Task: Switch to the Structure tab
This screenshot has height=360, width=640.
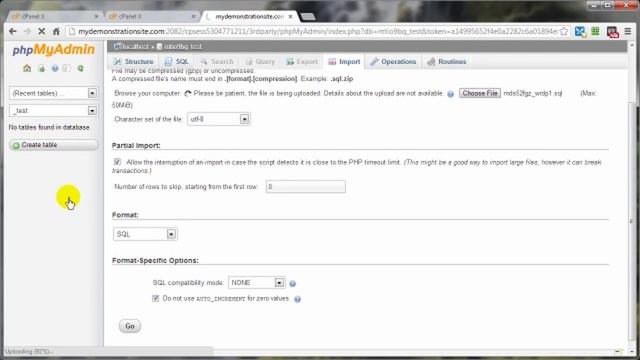Action: [134, 62]
